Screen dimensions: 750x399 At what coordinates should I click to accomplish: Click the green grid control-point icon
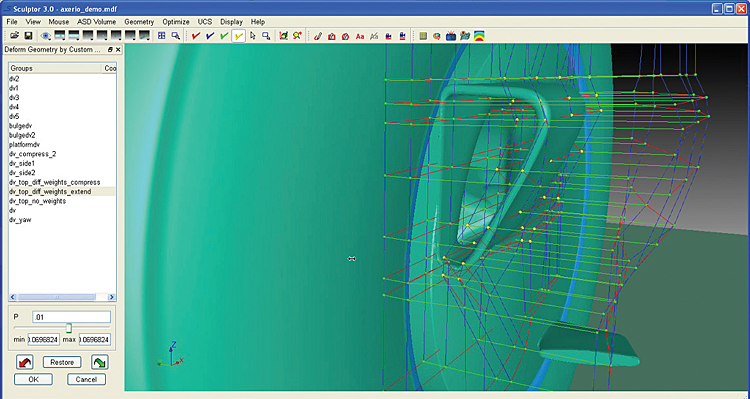(284, 36)
